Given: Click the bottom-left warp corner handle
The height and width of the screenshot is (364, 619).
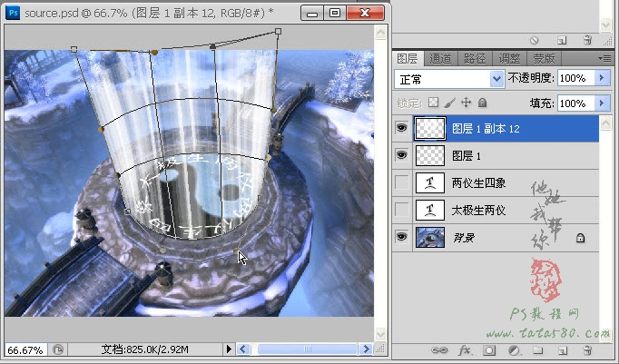Looking at the screenshot, I should click(x=127, y=212).
